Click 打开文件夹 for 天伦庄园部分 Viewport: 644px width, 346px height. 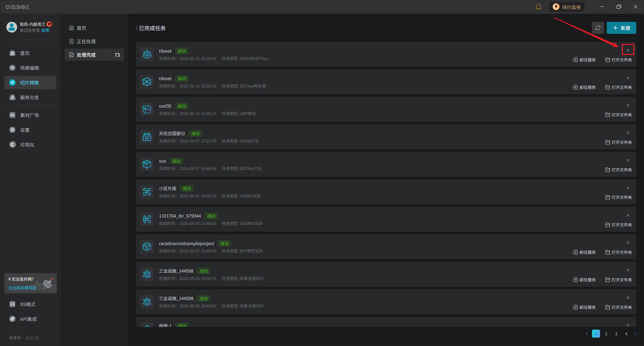619,142
